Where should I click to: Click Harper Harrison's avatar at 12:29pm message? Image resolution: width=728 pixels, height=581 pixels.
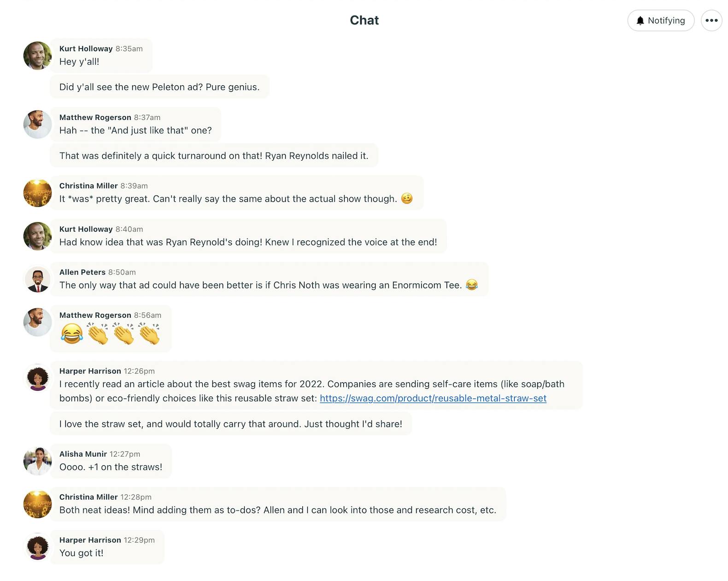click(x=37, y=547)
